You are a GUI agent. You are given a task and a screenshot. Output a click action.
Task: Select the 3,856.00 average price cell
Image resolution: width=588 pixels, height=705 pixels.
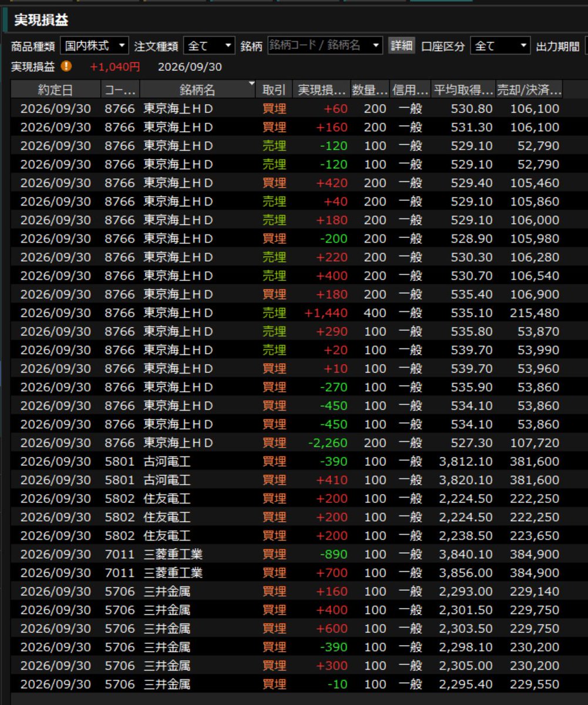(x=466, y=573)
